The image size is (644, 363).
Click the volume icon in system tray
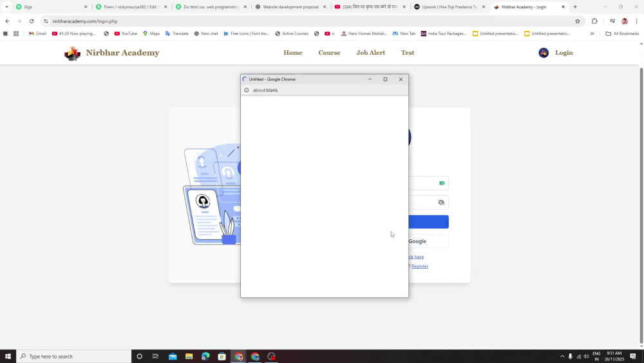click(586, 357)
